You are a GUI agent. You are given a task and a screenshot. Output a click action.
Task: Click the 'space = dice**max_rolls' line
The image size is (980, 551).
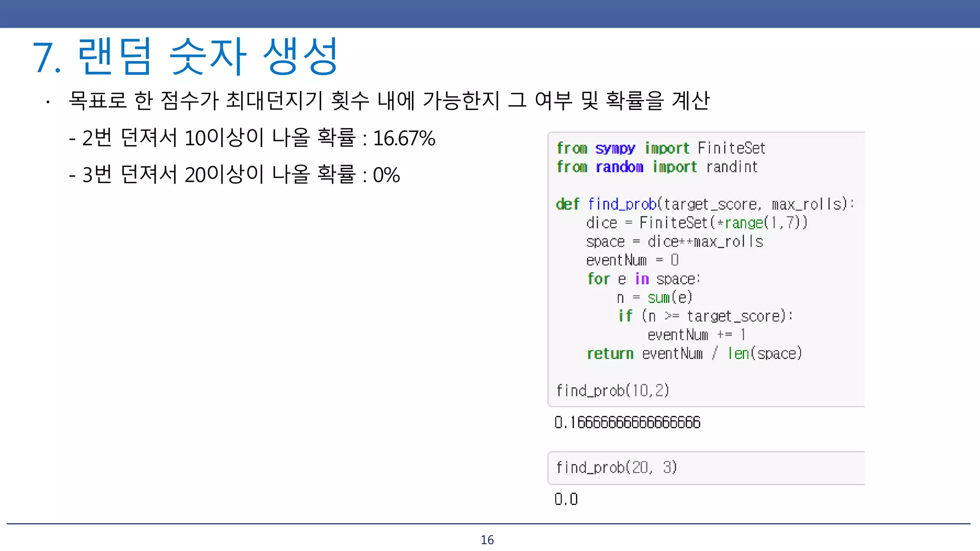(x=675, y=242)
